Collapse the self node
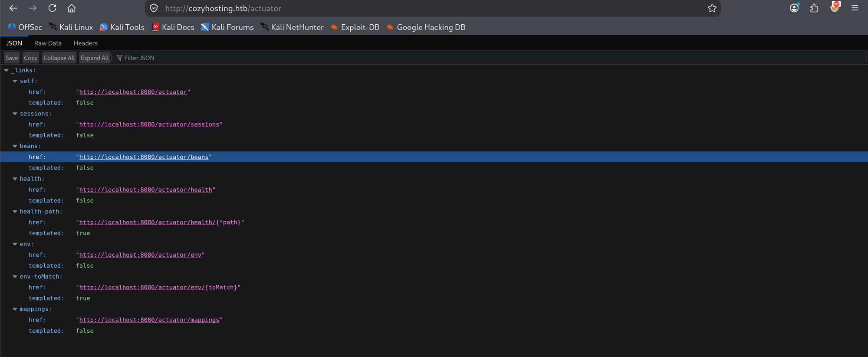This screenshot has width=868, height=357. pos(15,81)
